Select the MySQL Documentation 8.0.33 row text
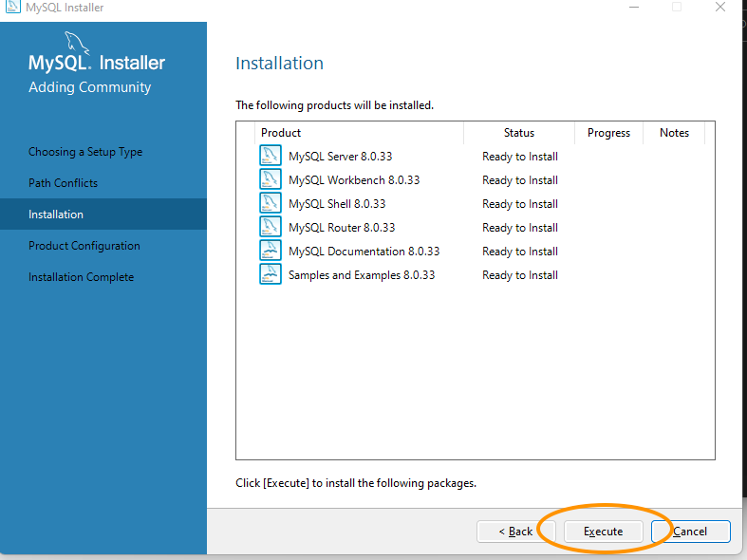747x560 pixels. pos(364,252)
